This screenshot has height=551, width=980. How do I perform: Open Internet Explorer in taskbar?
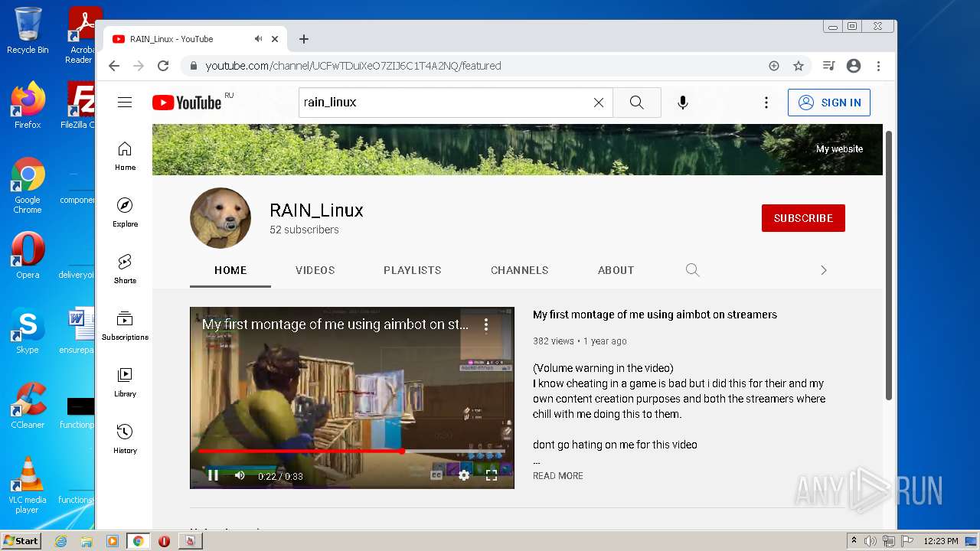[x=60, y=541]
